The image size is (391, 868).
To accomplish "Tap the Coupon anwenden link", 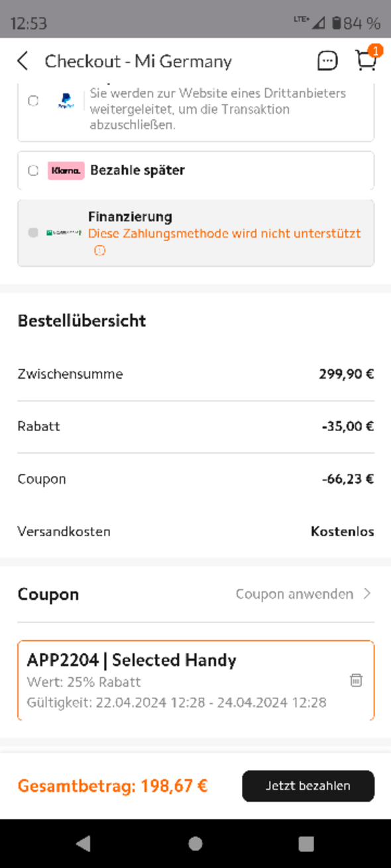I will pos(294,594).
